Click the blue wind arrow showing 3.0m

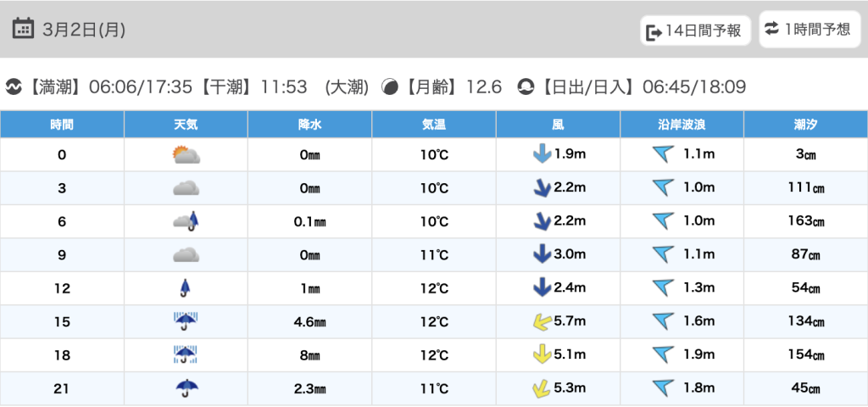coord(541,255)
